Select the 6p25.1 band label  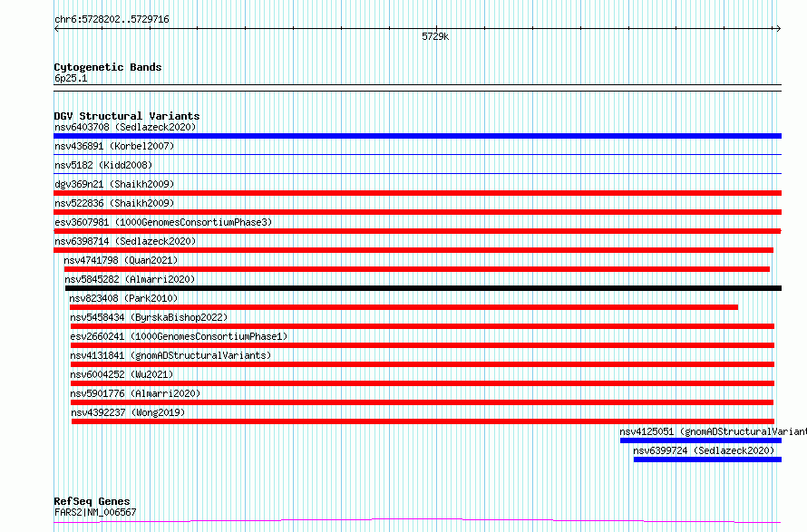tap(71, 78)
